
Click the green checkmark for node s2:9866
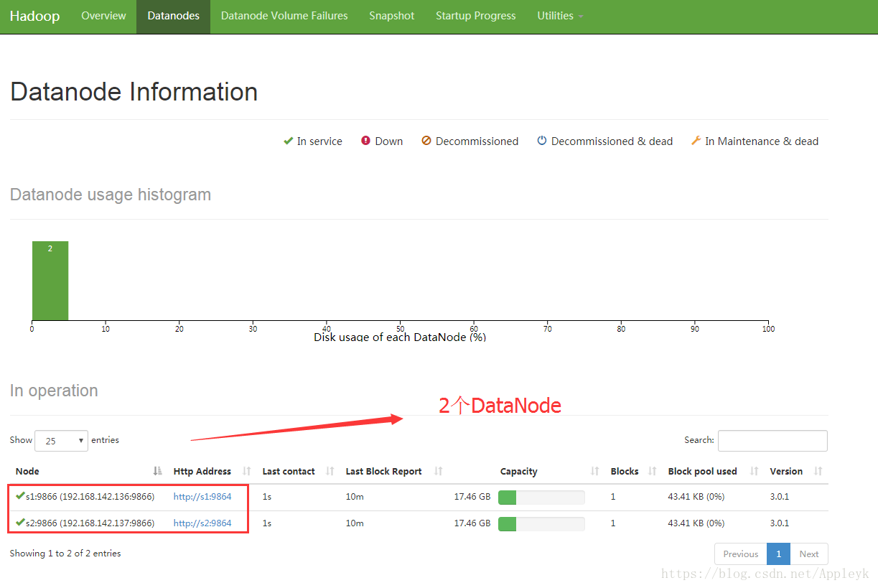click(x=20, y=523)
